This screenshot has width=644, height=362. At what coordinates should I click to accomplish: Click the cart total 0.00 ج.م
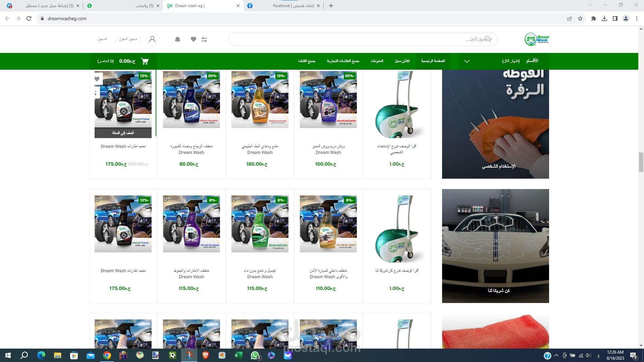click(127, 61)
